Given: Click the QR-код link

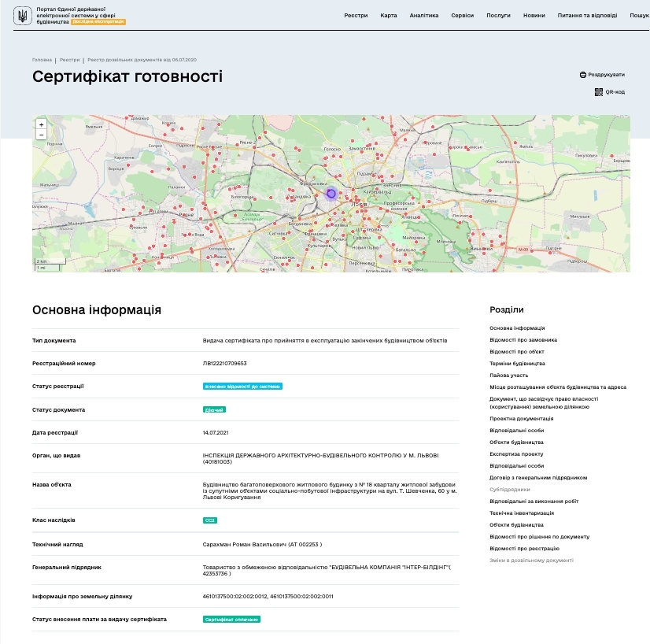Looking at the screenshot, I should (615, 92).
